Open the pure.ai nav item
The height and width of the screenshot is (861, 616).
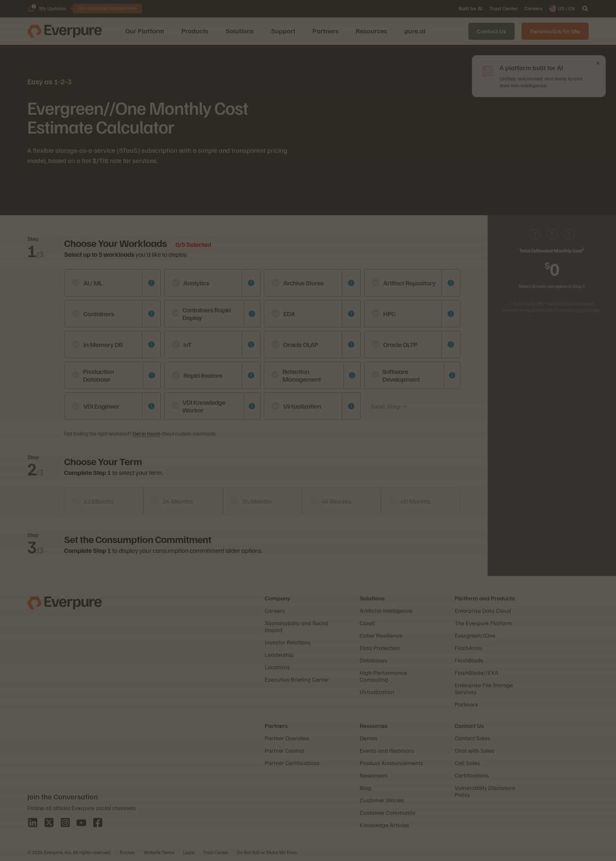tap(415, 31)
